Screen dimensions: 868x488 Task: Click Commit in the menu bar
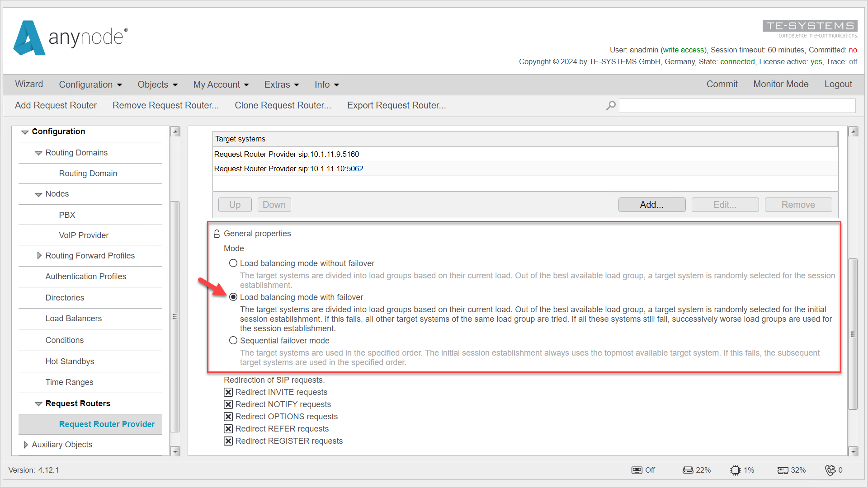(722, 84)
